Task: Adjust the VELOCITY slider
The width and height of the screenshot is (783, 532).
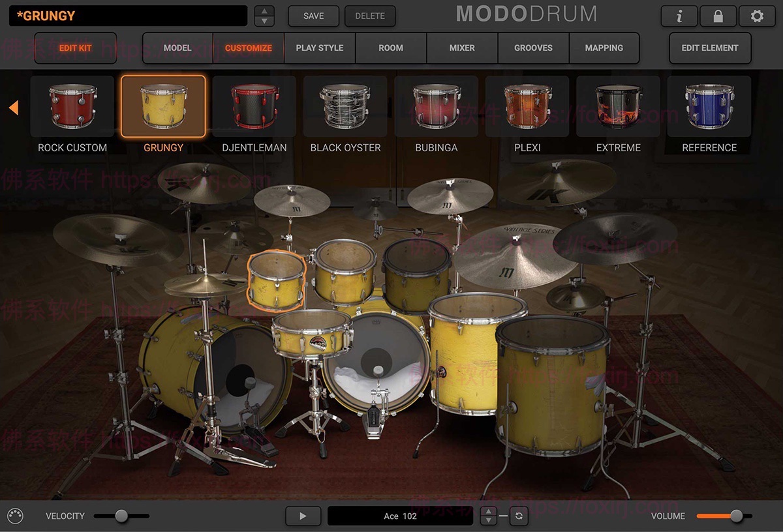Action: coord(121,516)
